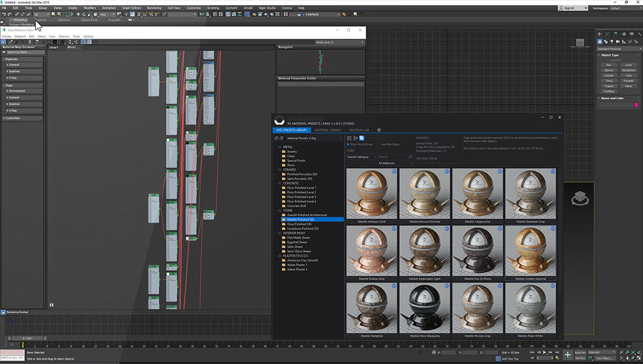This screenshot has height=364, width=643.
Task: Click the Set Key large key icon
Action: (567, 355)
